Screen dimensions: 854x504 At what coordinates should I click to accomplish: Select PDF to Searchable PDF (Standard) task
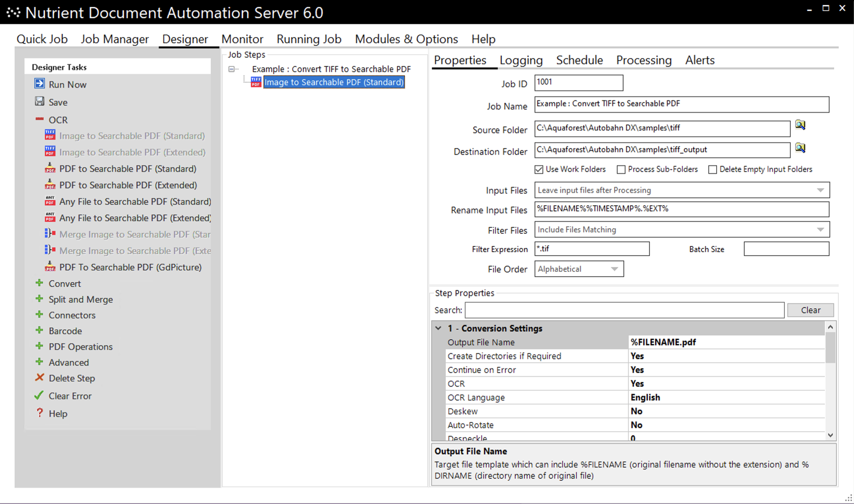pos(127,168)
